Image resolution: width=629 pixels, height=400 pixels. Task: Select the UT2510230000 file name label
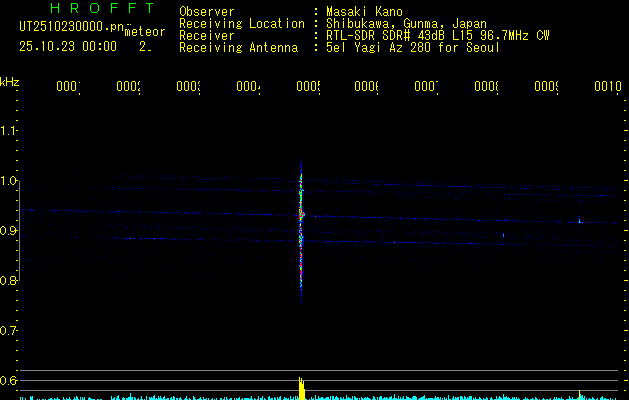(x=68, y=27)
